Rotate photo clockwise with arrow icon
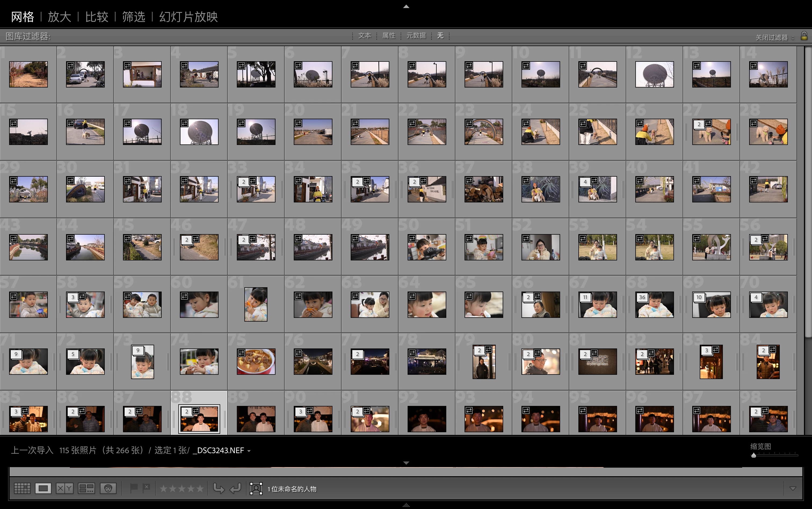 coord(235,488)
